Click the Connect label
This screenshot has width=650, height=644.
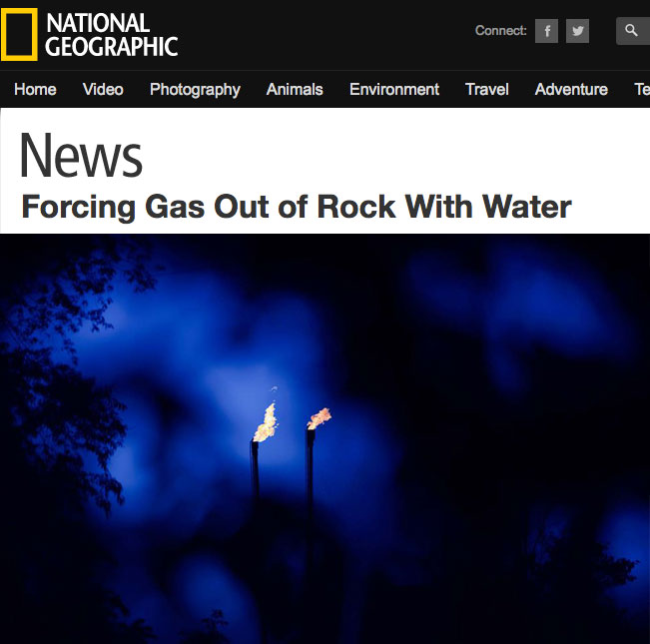[x=501, y=31]
